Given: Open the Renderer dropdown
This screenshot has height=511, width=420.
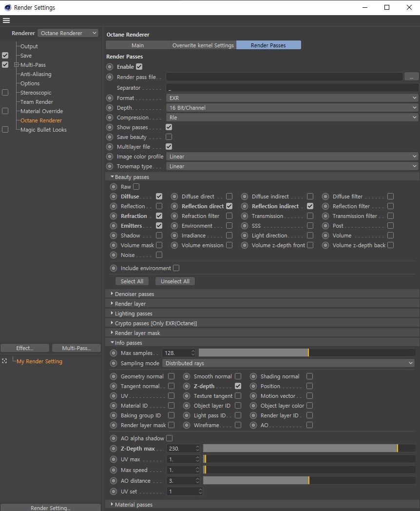Looking at the screenshot, I should 68,33.
